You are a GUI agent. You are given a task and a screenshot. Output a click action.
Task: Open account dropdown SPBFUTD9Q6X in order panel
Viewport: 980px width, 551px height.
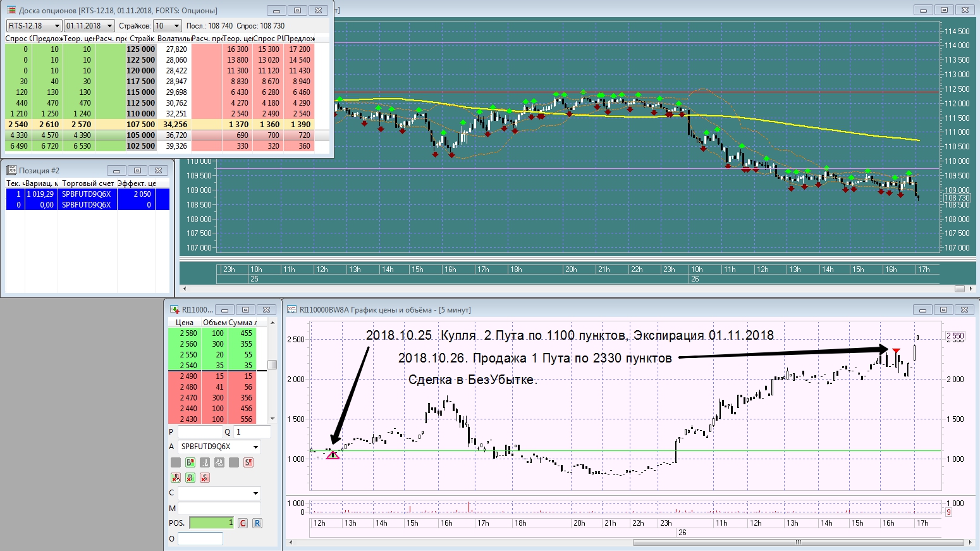tap(255, 447)
